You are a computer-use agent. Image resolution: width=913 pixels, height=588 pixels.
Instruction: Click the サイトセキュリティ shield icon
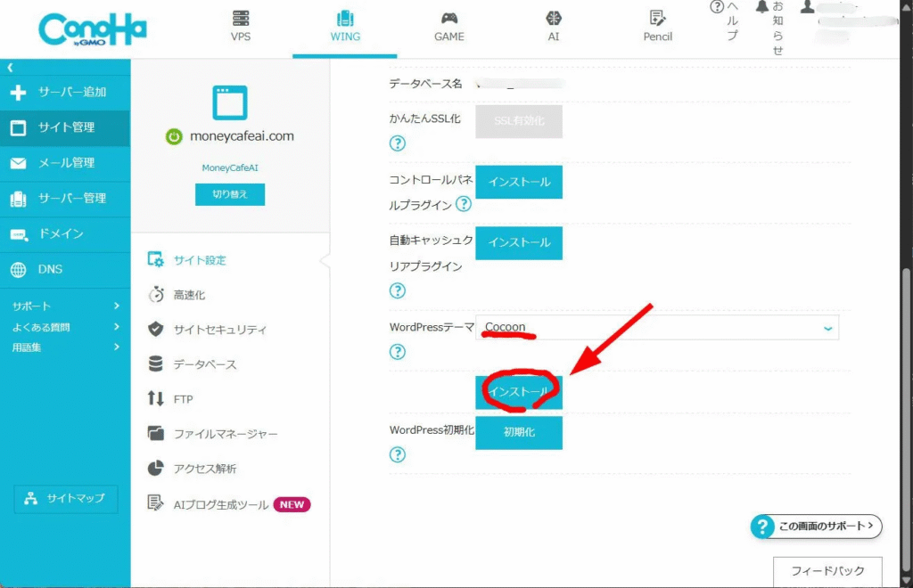pos(155,329)
